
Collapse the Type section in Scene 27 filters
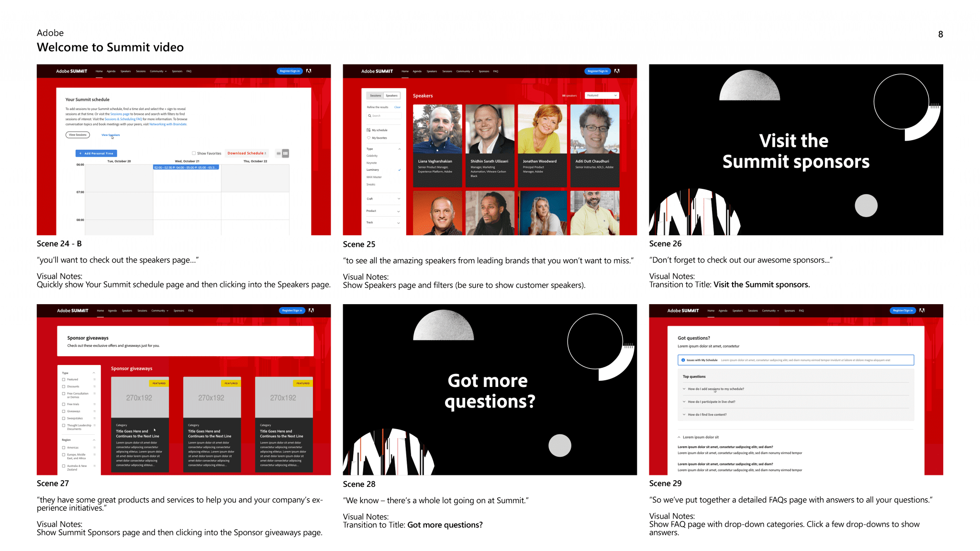coord(94,373)
